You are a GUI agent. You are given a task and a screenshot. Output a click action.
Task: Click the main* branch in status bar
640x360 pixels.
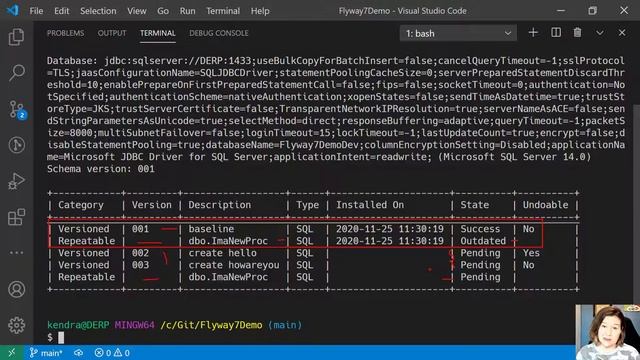46,353
